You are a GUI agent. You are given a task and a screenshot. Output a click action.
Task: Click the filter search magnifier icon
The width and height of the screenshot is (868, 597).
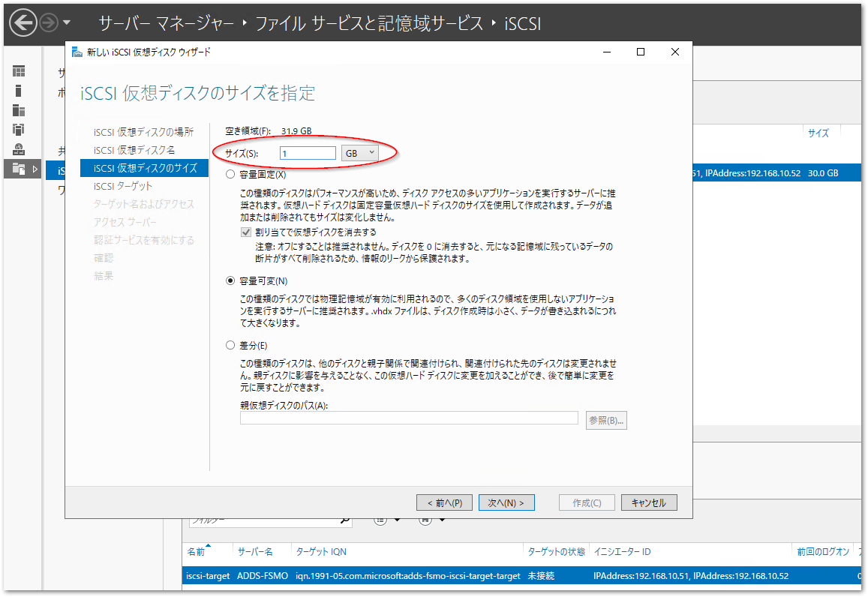coord(344,520)
